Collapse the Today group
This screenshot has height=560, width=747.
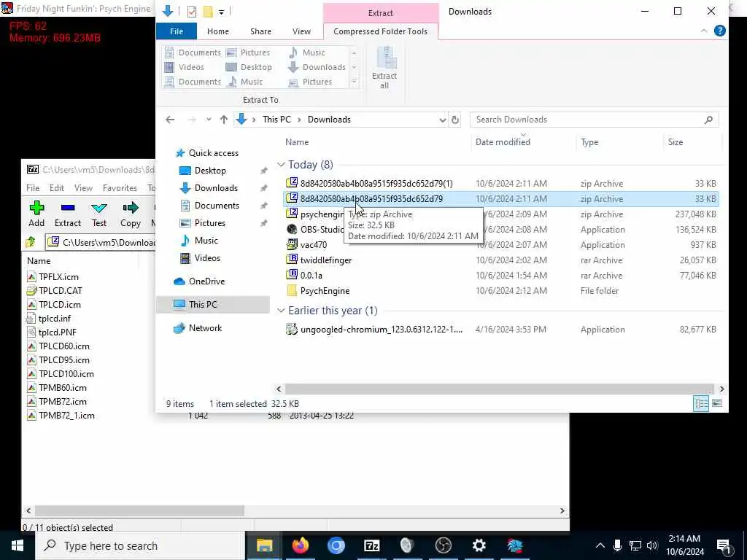point(281,165)
